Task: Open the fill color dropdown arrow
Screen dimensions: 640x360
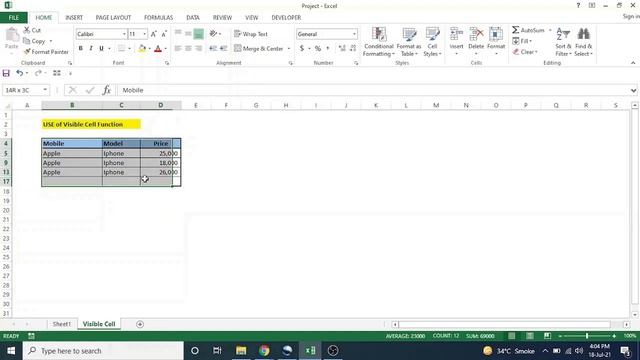Action: [149, 49]
